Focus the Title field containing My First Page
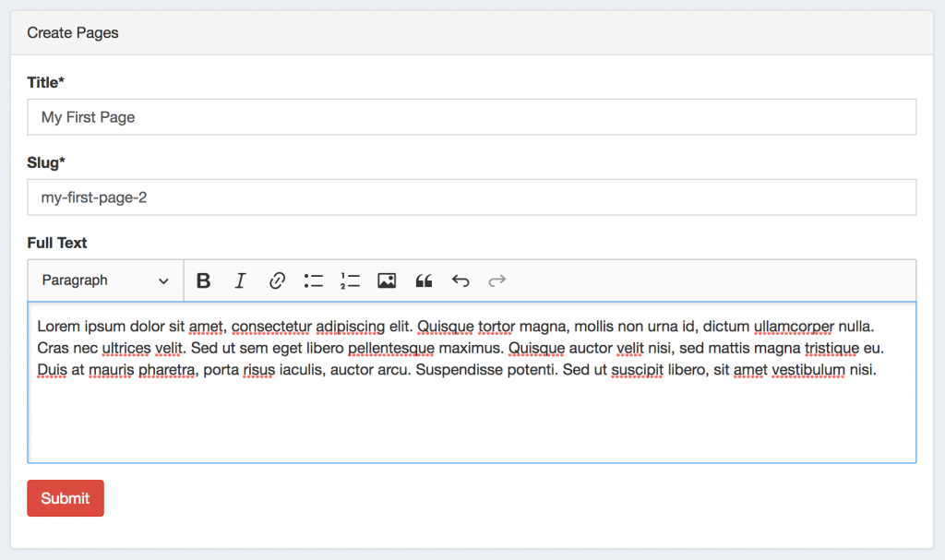The image size is (945, 560). pos(472,117)
